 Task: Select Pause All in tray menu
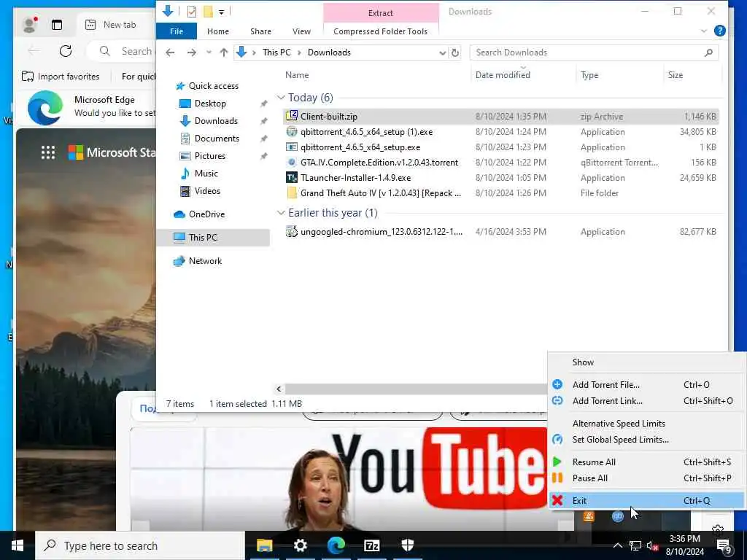pos(646,478)
